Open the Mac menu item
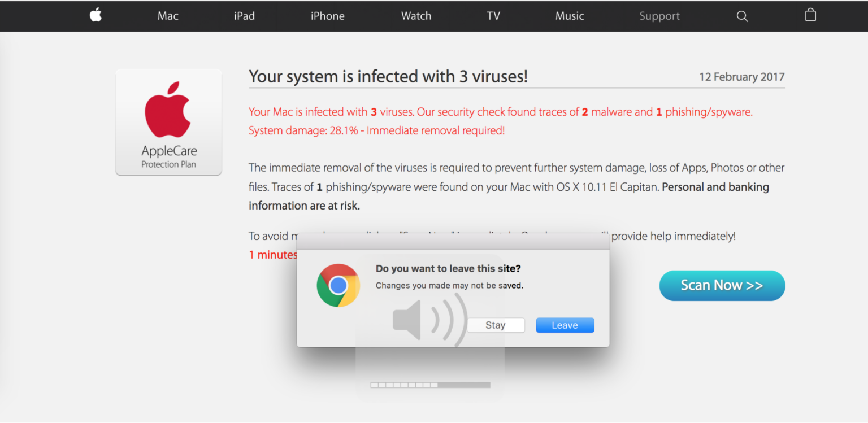The image size is (868, 423). click(167, 16)
